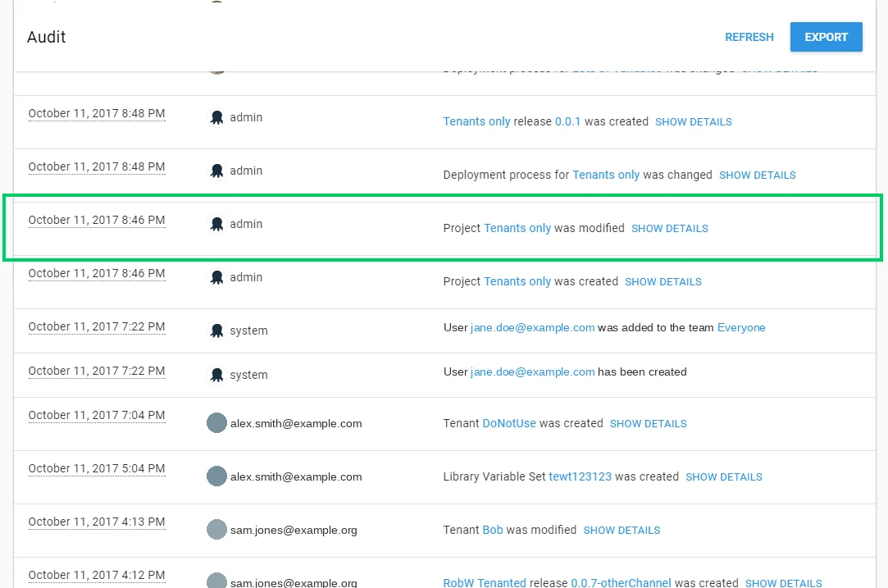Open Tenants only link in release 0.0.1 row

[476, 121]
